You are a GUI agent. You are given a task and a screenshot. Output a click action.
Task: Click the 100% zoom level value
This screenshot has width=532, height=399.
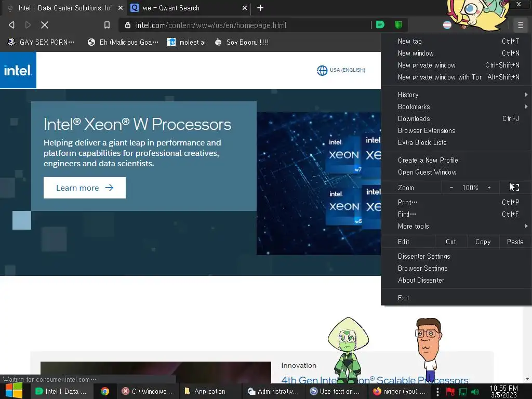point(470,188)
